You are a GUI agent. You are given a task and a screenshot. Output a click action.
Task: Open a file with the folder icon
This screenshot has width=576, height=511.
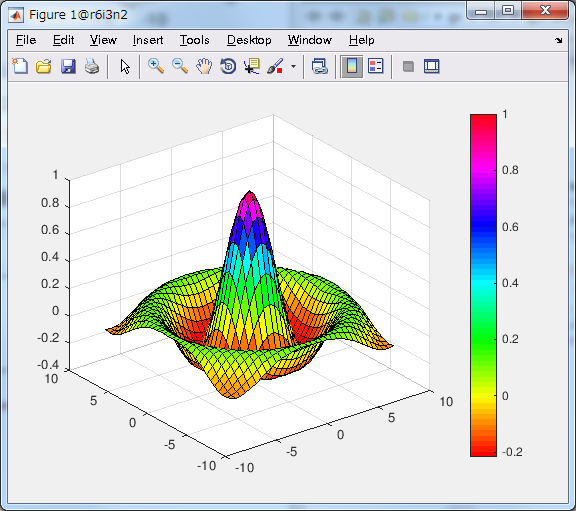click(x=44, y=67)
